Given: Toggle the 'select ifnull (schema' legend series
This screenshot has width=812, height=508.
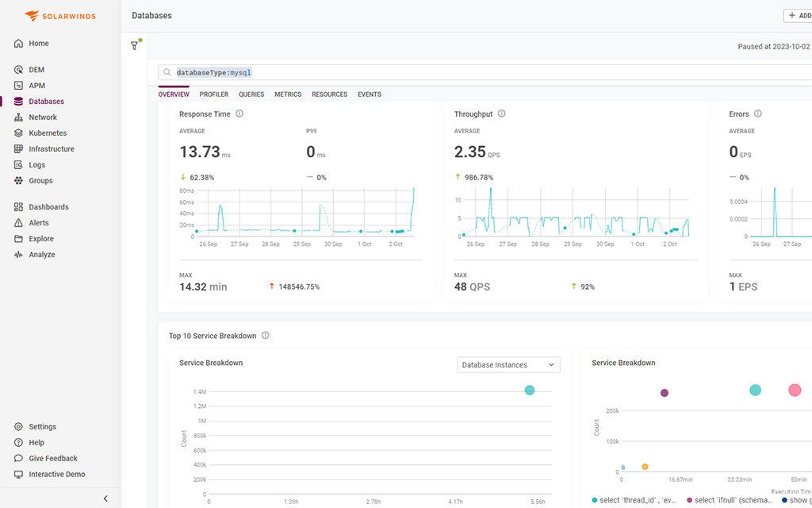Looking at the screenshot, I should [733, 500].
